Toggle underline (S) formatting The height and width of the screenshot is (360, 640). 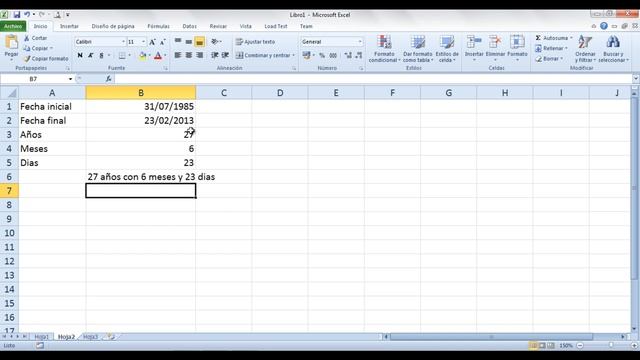point(101,55)
